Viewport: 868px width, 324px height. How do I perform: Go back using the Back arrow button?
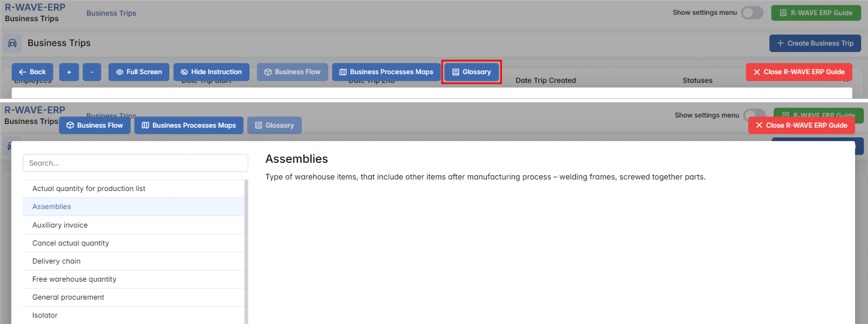pyautogui.click(x=32, y=72)
